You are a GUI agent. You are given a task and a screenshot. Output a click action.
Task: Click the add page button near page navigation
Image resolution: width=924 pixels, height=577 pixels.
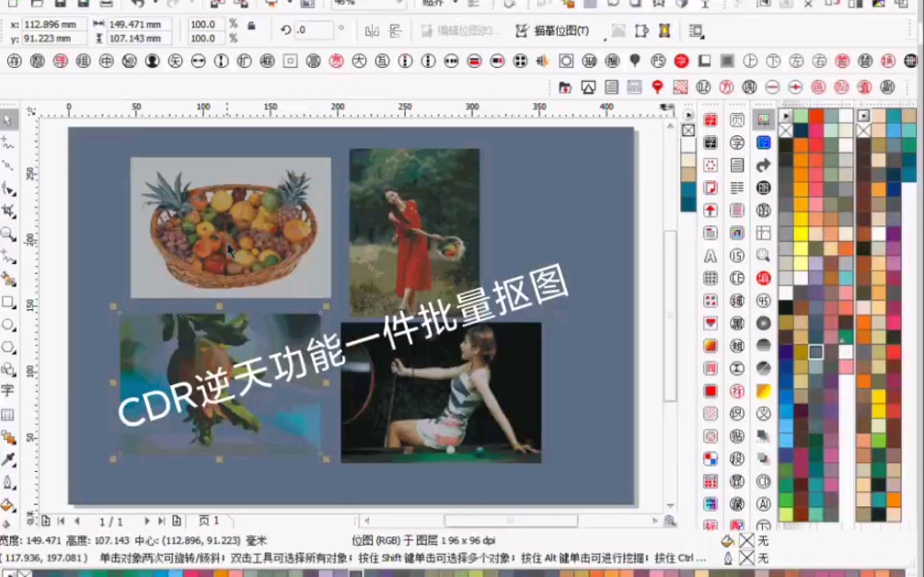coord(177,520)
